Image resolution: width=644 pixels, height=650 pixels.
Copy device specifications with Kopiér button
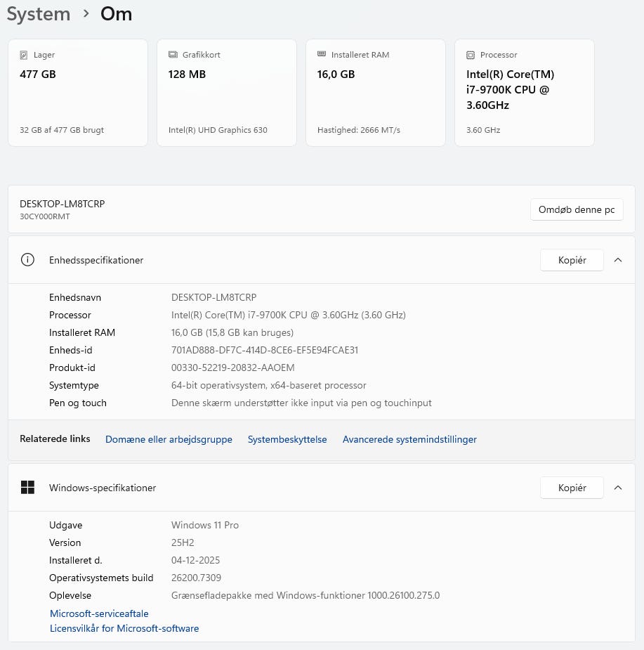coord(572,260)
